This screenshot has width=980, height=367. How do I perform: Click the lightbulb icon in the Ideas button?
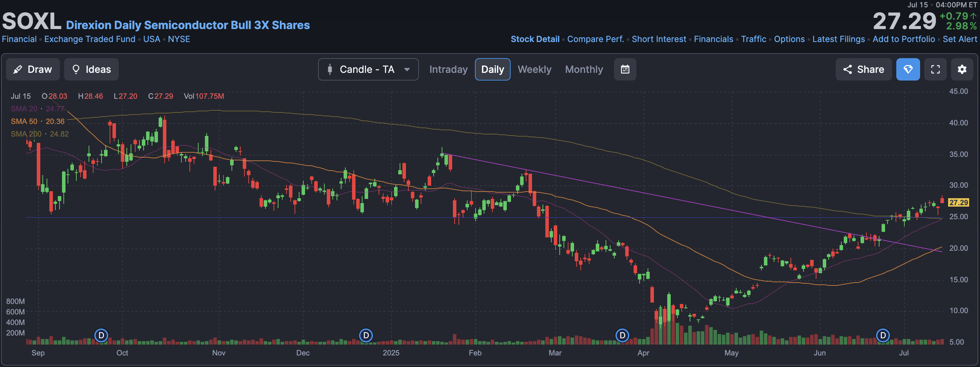pos(76,69)
